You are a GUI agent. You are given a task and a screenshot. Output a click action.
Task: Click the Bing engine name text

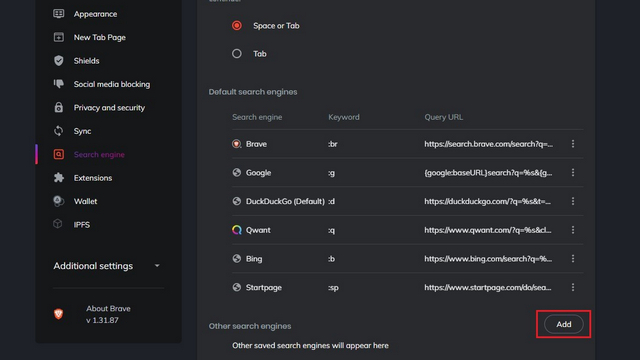(x=254, y=259)
